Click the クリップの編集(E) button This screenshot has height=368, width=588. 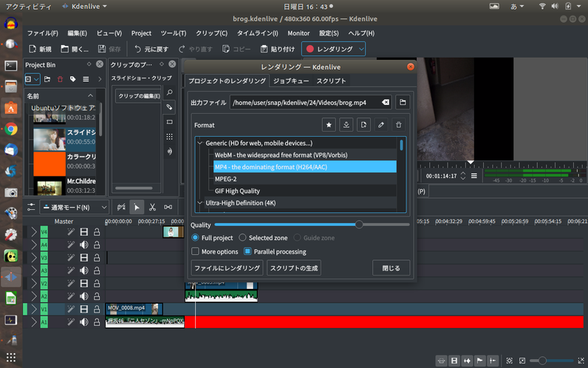tap(139, 96)
